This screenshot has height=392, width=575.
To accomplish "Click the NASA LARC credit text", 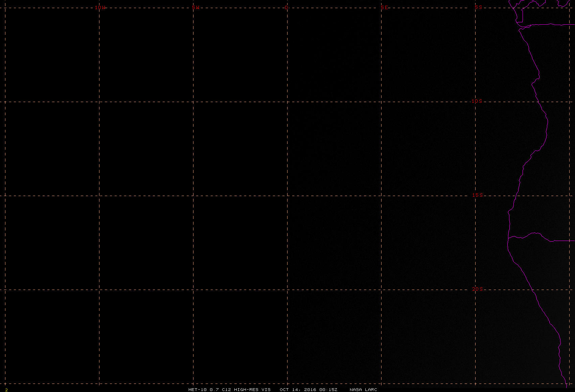I will (363, 390).
